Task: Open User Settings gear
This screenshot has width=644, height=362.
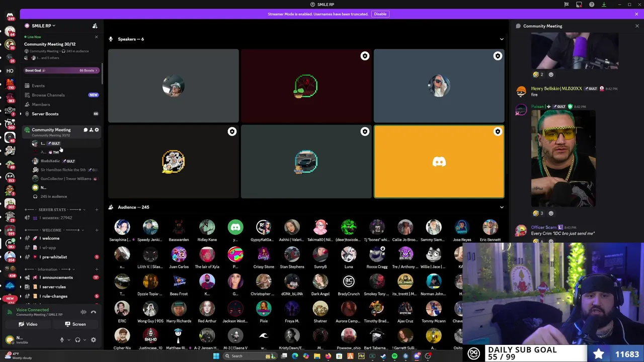Action: (x=93, y=340)
